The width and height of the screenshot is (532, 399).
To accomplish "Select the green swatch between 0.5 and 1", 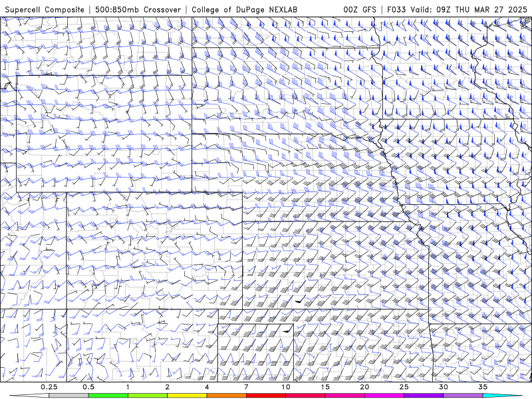I will (x=108, y=396).
